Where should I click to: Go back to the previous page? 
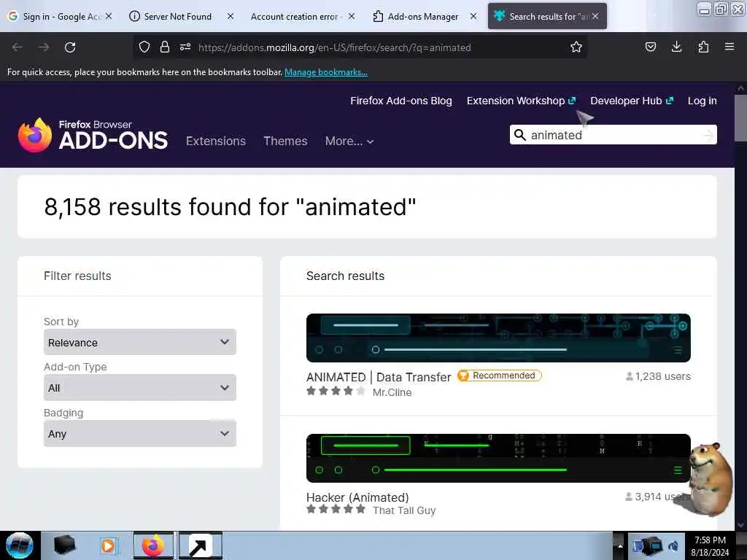[x=18, y=47]
